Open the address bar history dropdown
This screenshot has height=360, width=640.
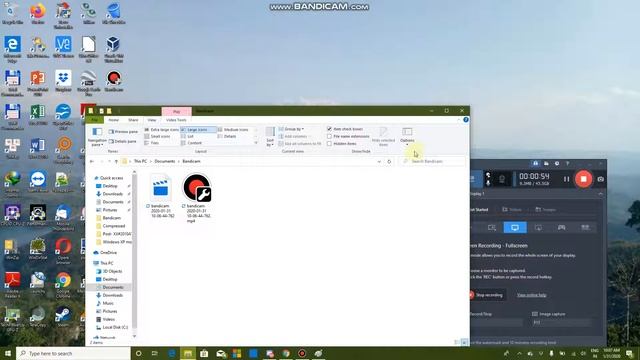[379, 162]
